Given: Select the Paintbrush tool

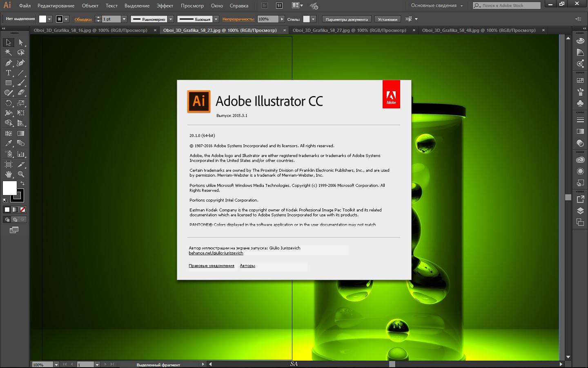Looking at the screenshot, I should 21,83.
